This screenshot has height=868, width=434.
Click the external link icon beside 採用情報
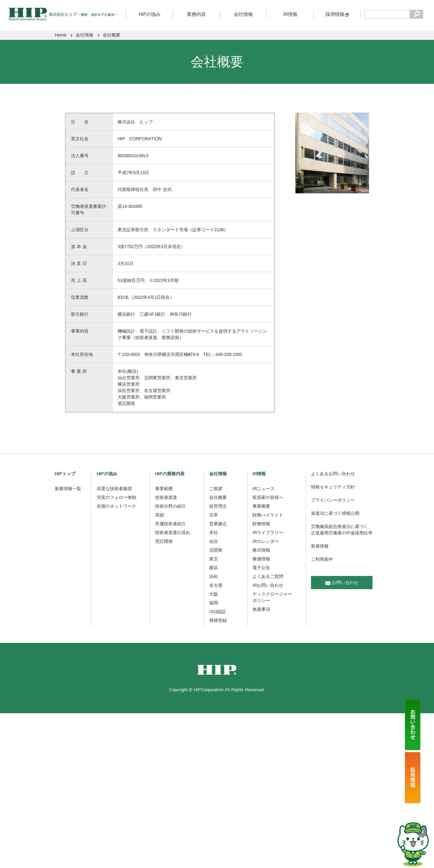(x=347, y=15)
